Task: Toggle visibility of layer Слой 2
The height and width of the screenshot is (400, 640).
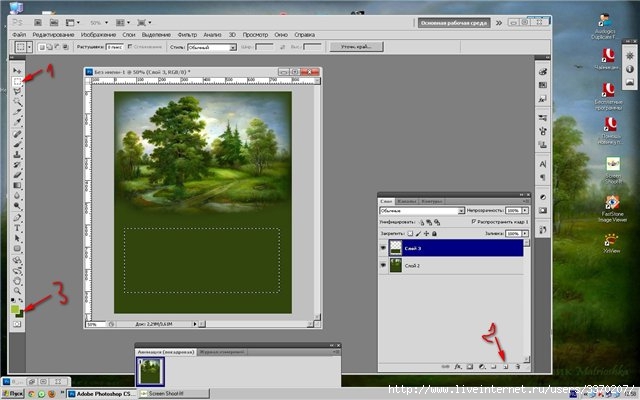Action: pos(383,265)
